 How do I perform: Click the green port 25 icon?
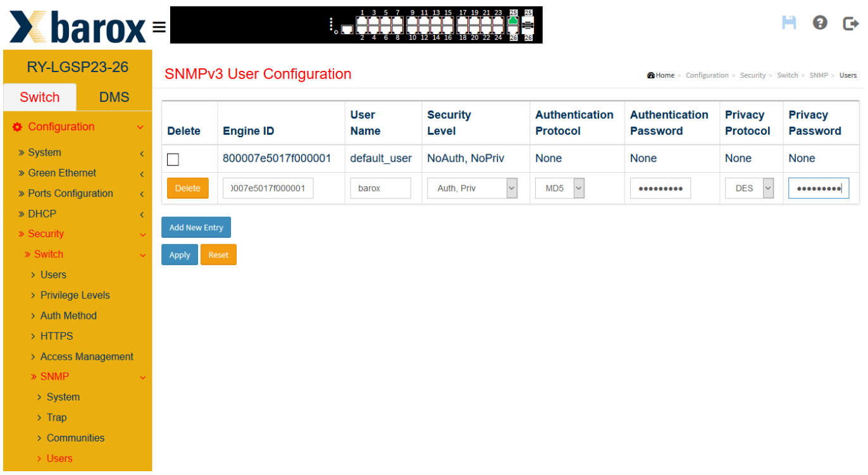[x=512, y=21]
